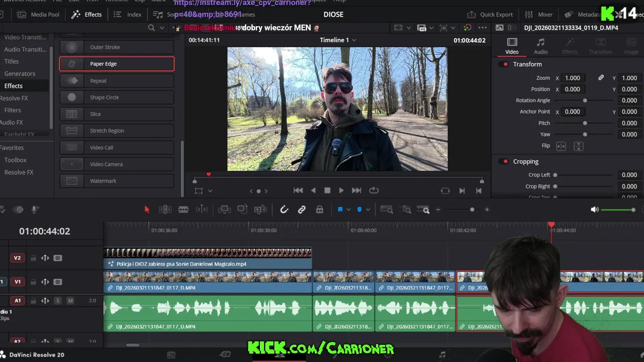Open Toolbox in sidebar
This screenshot has width=644, height=362.
pos(15,160)
